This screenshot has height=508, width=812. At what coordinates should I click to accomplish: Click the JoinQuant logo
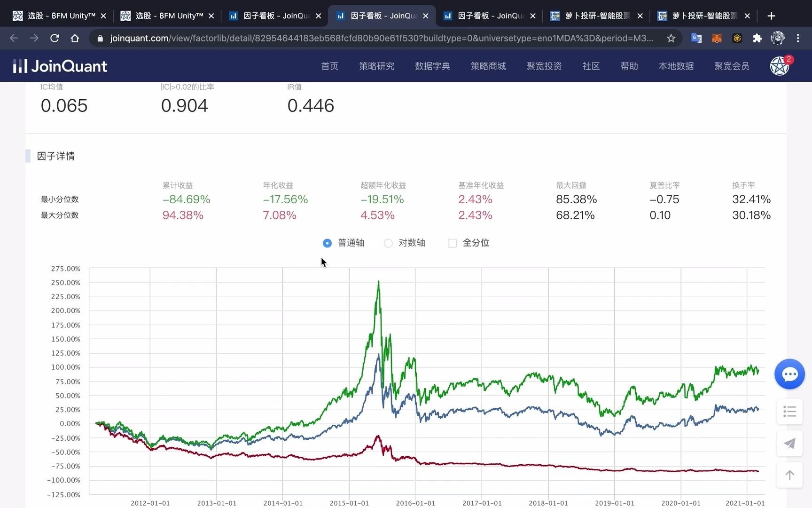[x=60, y=66]
